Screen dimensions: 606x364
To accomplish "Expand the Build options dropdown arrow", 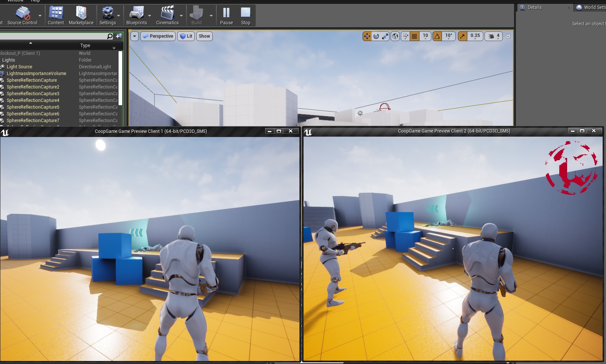I will tap(211, 16).
